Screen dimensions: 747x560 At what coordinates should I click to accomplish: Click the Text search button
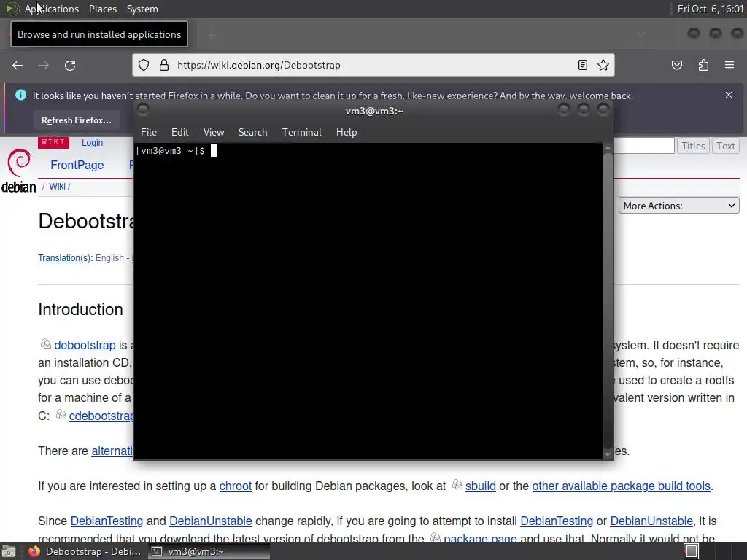pyautogui.click(x=726, y=146)
